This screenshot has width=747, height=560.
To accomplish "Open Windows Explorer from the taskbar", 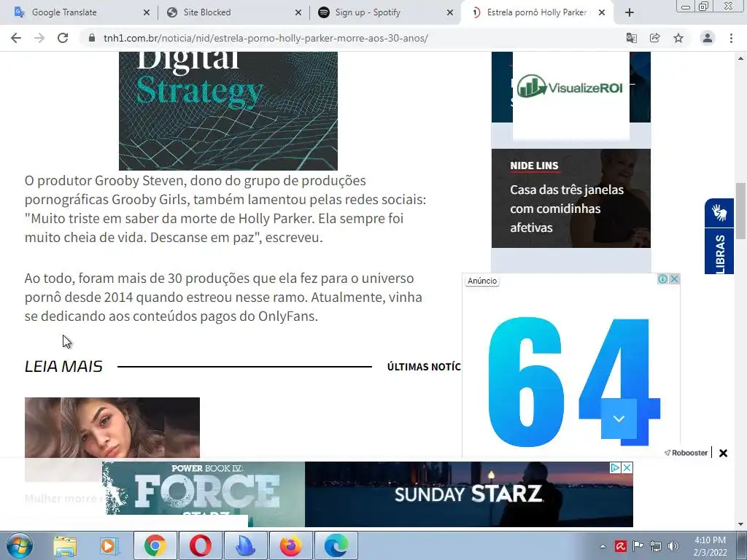I will coord(65,545).
